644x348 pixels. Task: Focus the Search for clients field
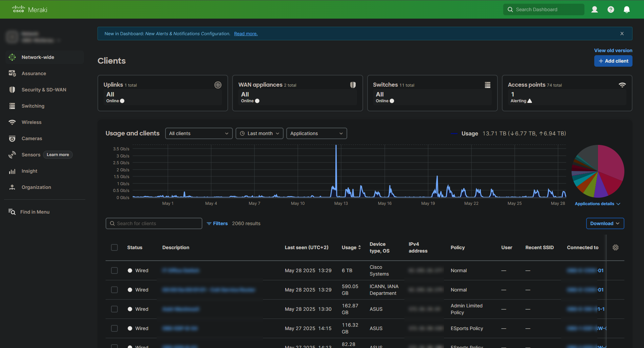point(154,223)
